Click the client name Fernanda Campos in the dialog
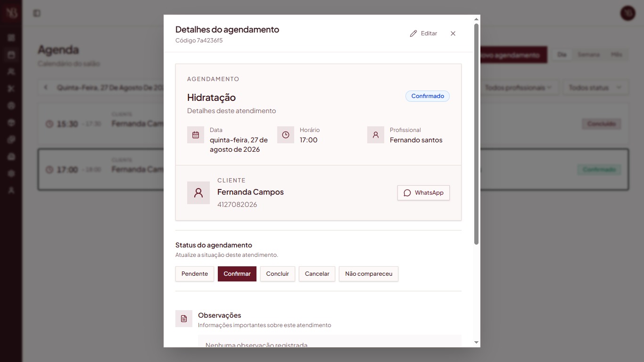644x362 pixels. [250, 192]
